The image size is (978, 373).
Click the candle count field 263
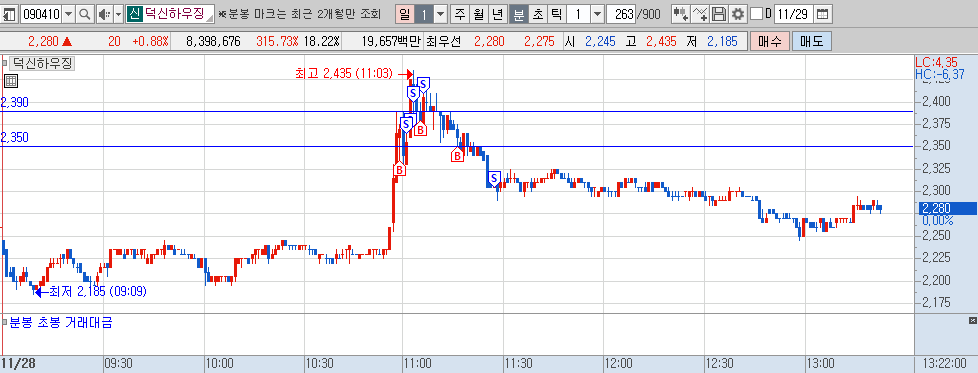[x=620, y=14]
